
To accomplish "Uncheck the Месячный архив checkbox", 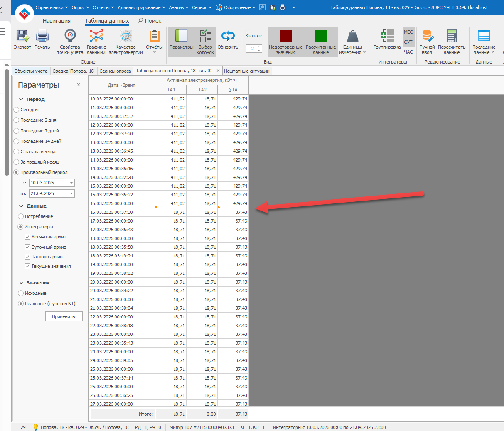I will pyautogui.click(x=27, y=237).
